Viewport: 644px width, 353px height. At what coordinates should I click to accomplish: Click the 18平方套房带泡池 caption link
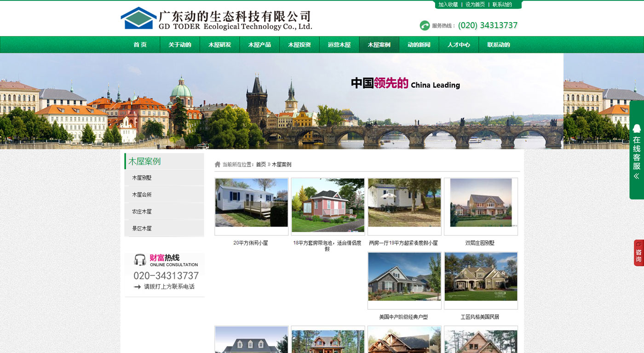(327, 246)
